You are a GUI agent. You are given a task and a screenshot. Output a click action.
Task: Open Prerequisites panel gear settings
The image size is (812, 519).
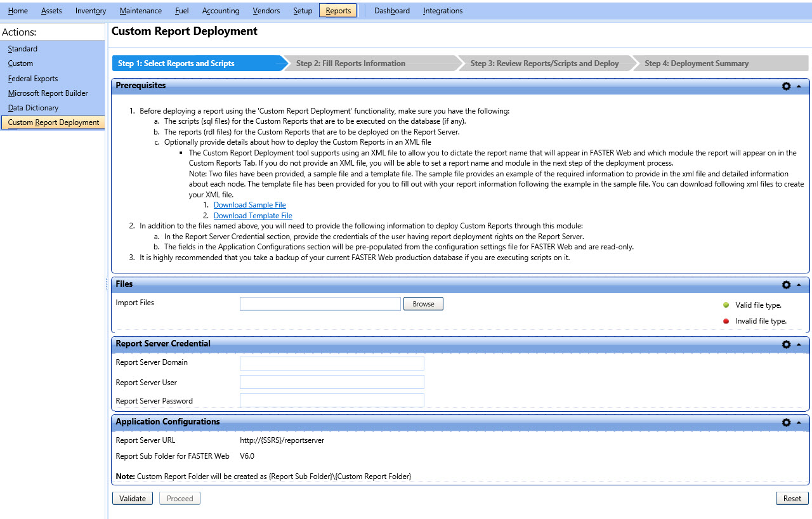(786, 86)
